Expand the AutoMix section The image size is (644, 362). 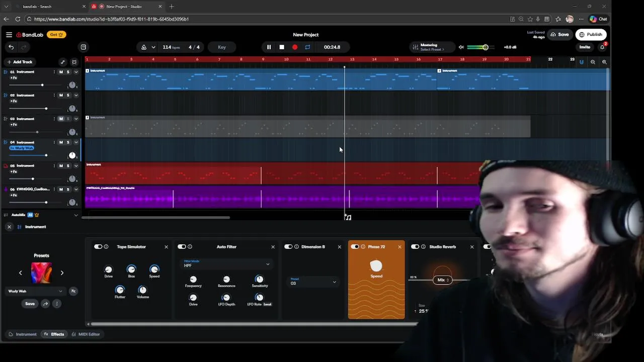(x=76, y=215)
